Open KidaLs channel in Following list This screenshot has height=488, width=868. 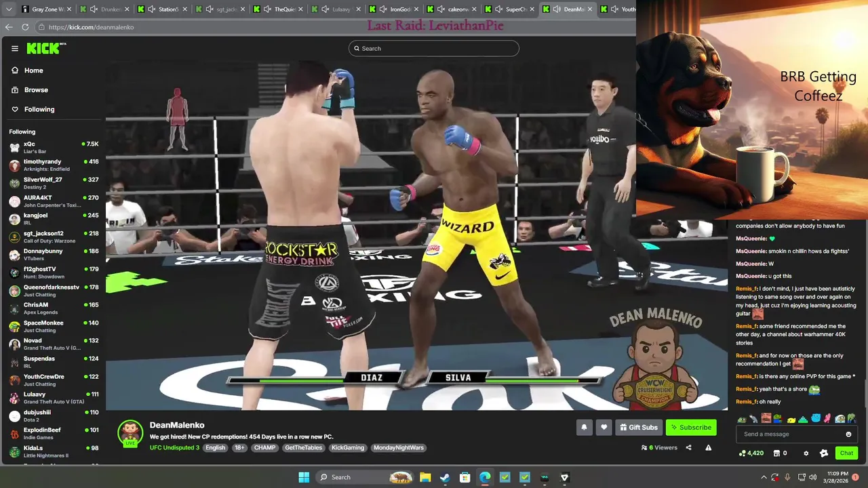[x=53, y=451]
